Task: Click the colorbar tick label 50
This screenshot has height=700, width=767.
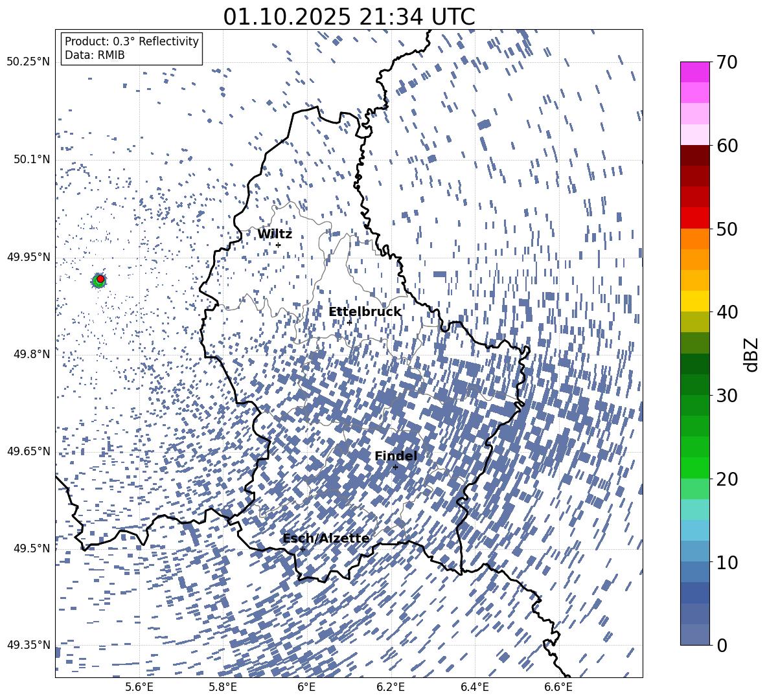Action: [x=727, y=229]
